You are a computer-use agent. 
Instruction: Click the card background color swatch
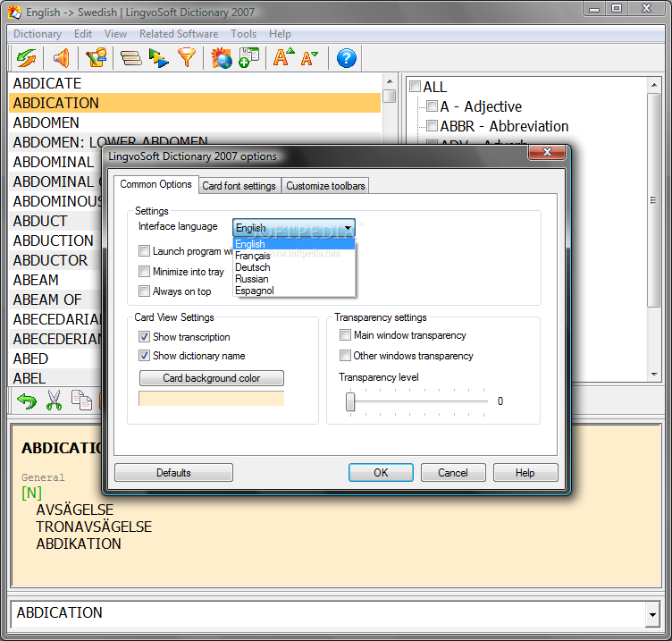click(211, 399)
